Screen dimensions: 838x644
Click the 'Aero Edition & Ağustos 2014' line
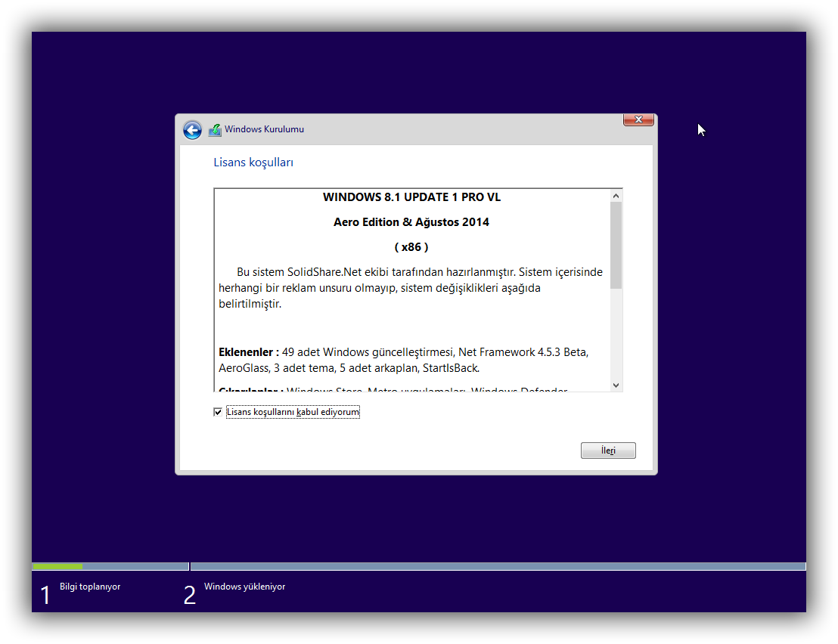tap(411, 222)
